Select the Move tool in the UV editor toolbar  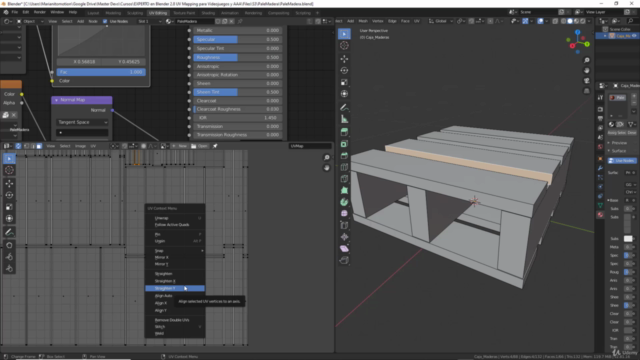[9, 184]
